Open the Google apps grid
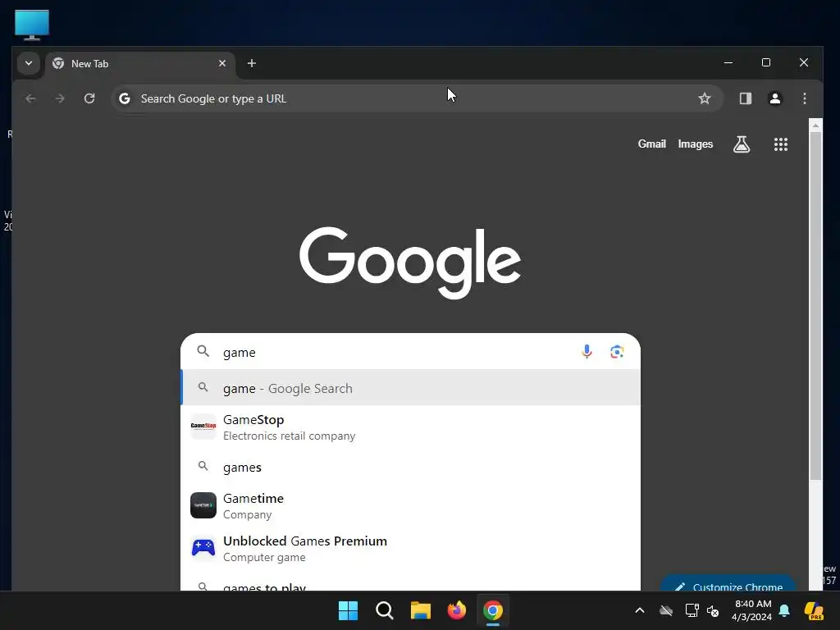Viewport: 840px width, 630px height. [781, 144]
